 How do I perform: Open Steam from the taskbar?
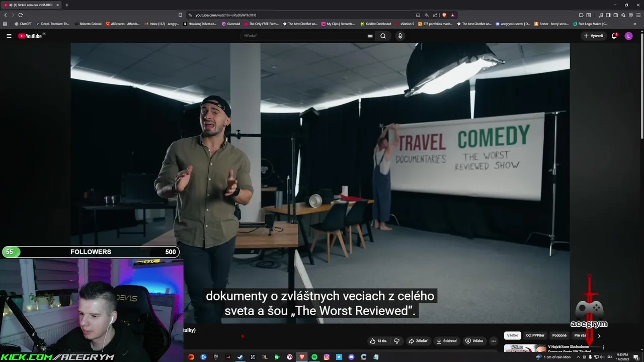click(x=240, y=357)
